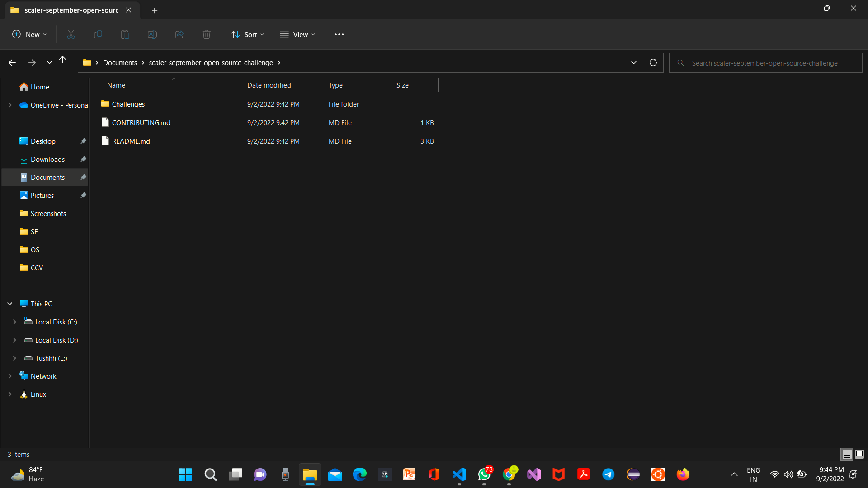
Task: Click the Rename icon in toolbar
Action: (x=152, y=34)
